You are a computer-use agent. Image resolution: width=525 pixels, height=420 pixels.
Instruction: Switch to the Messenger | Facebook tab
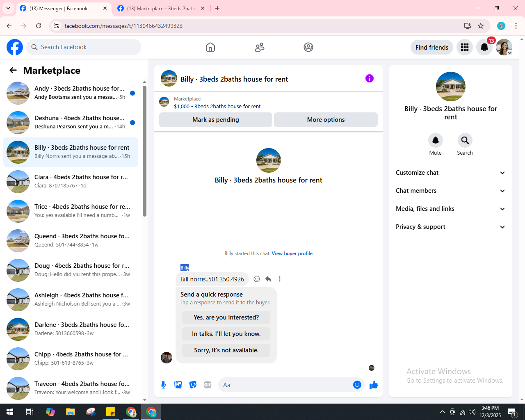pyautogui.click(x=64, y=8)
